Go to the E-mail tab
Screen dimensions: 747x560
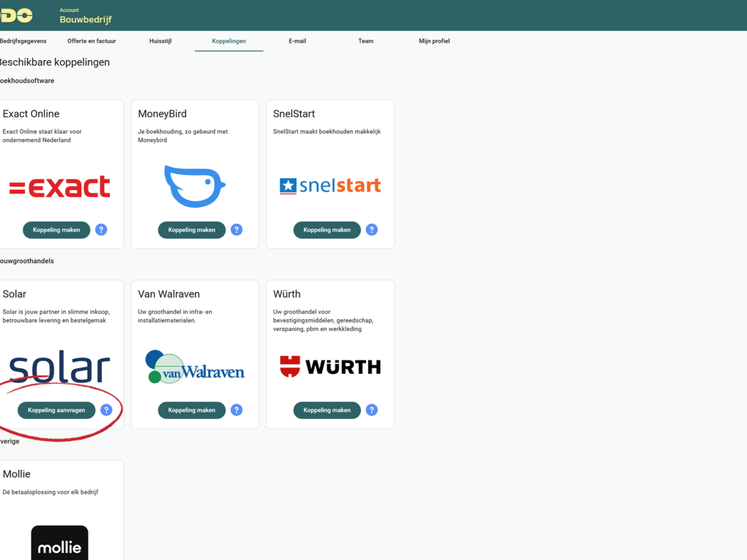click(x=298, y=41)
